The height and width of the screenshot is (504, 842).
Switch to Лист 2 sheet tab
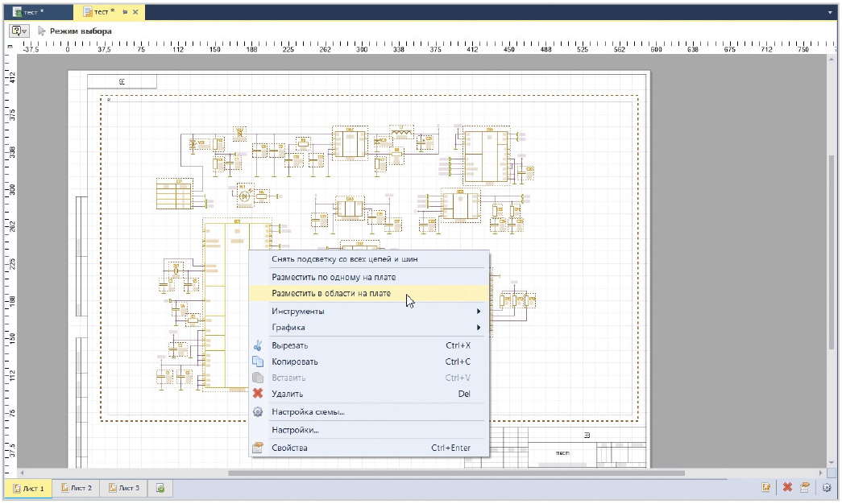(x=77, y=488)
